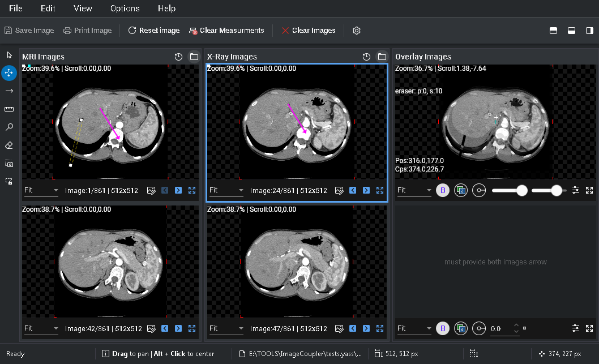The height and width of the screenshot is (364, 599).
Task: Go to next image from Image:24/361
Action: [366, 190]
